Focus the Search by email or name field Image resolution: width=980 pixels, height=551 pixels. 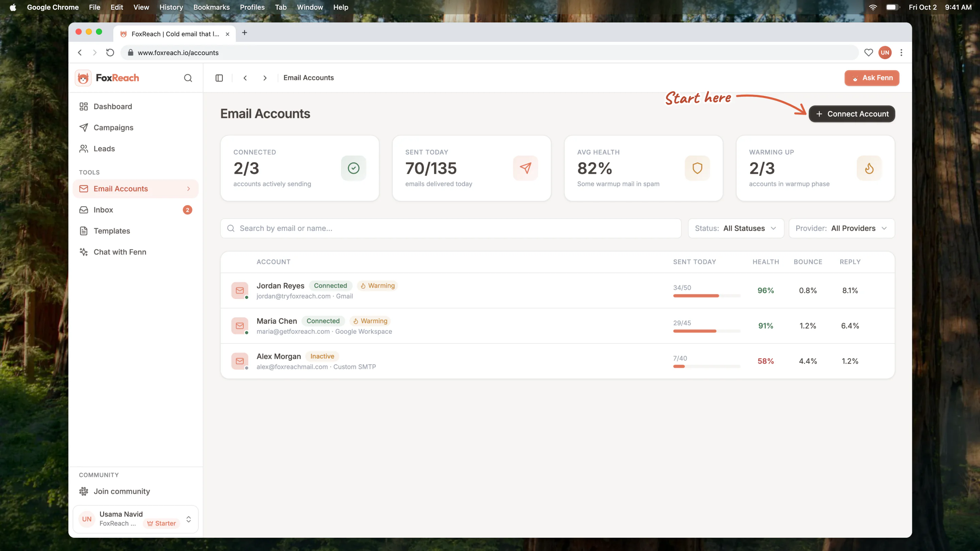pyautogui.click(x=451, y=228)
